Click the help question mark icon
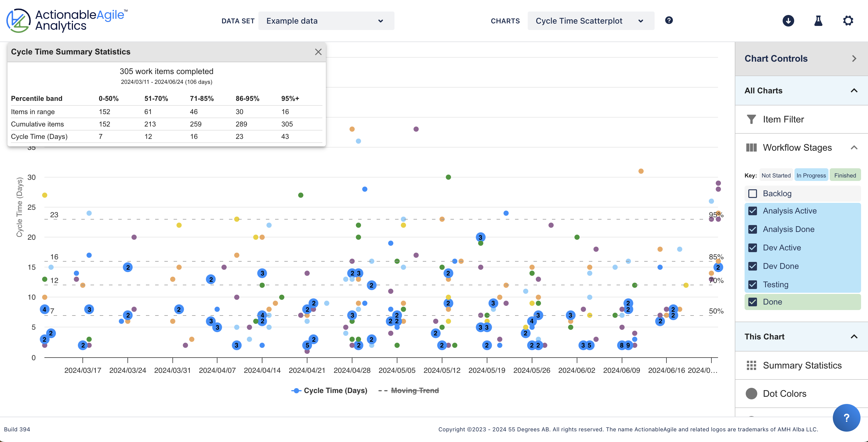The width and height of the screenshot is (868, 442). [669, 20]
